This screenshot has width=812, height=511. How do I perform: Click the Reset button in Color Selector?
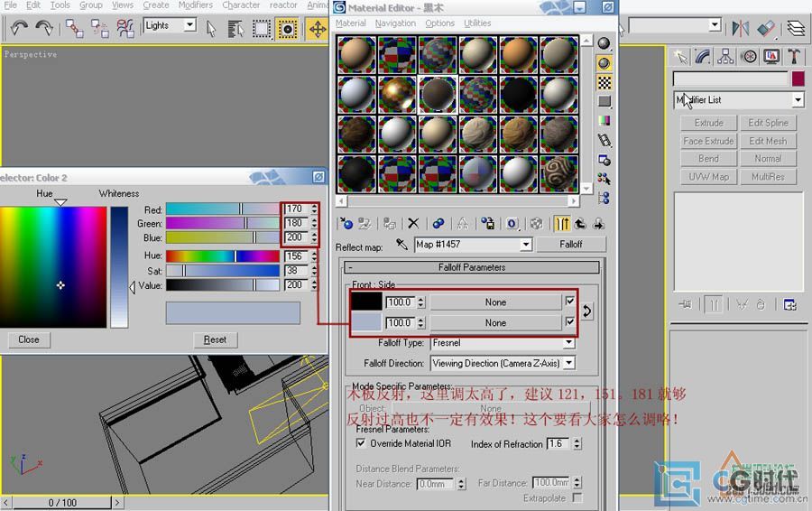pyautogui.click(x=215, y=340)
